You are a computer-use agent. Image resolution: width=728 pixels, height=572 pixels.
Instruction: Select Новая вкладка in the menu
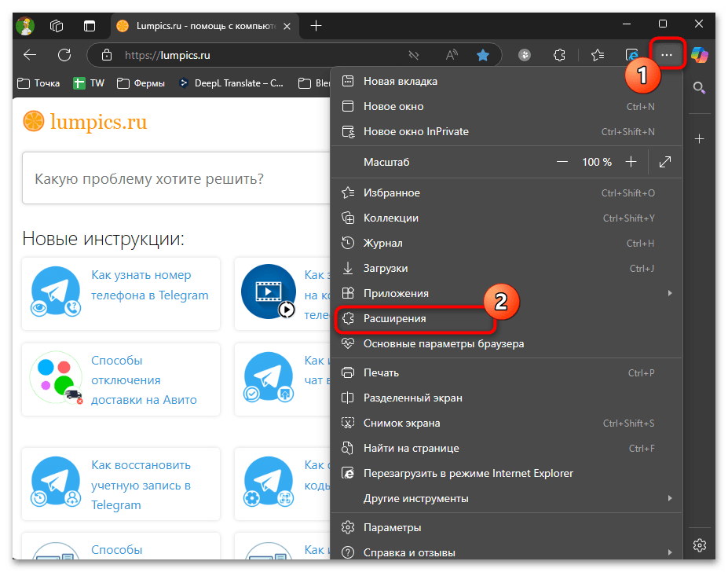tap(507, 81)
